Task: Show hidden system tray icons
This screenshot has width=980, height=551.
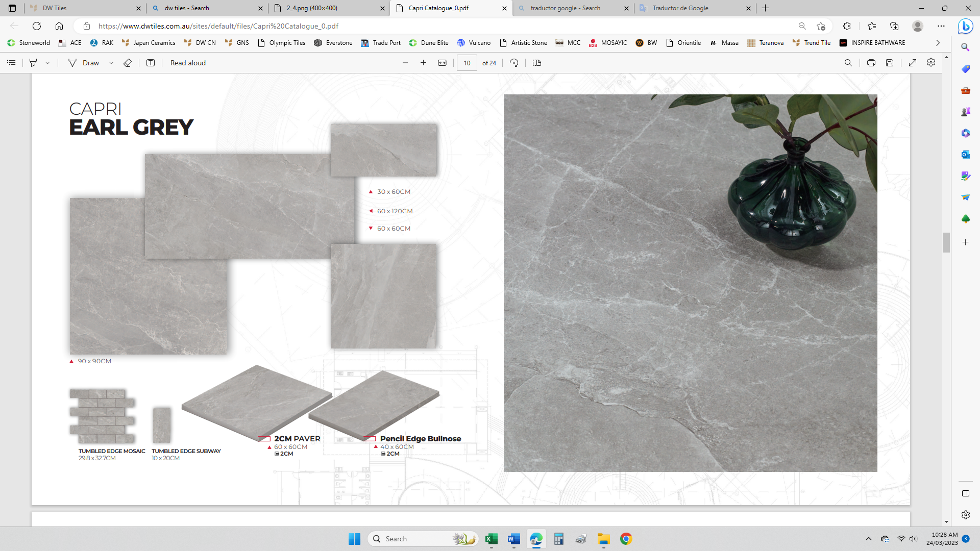Action: point(869,539)
